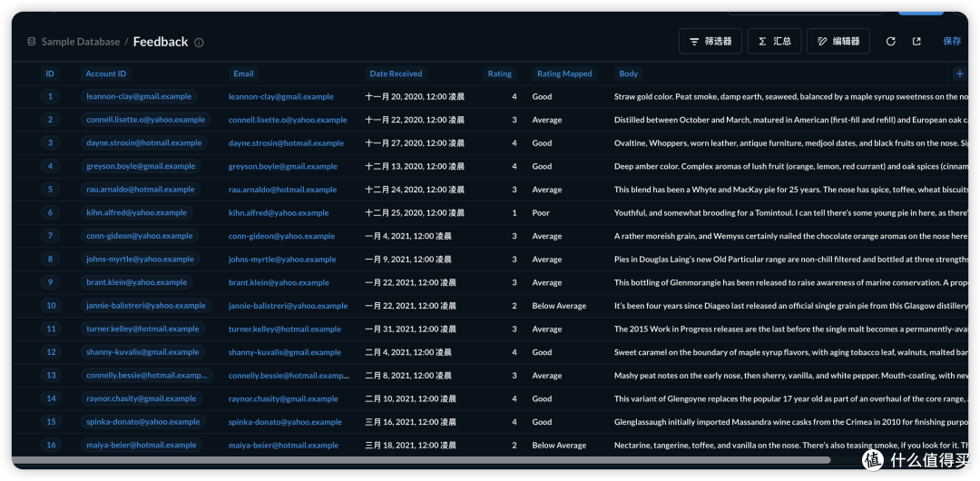Viewport: 980px width, 481px height.
Task: Click Body text starting Ovaltine, Whoppers
Action: [790, 143]
